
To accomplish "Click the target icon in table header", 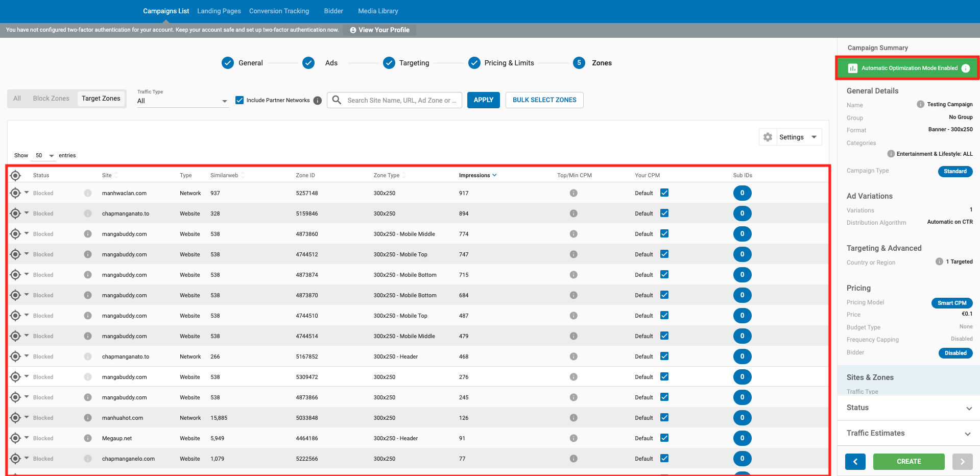I will pos(15,176).
